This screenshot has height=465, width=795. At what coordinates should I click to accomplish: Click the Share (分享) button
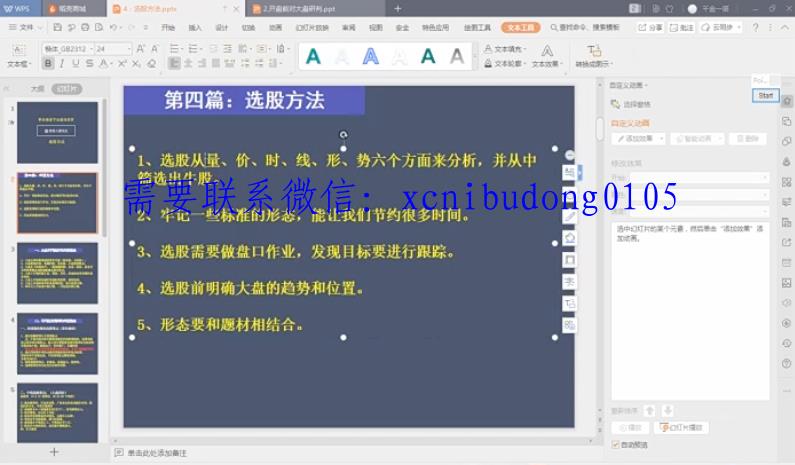[651, 27]
